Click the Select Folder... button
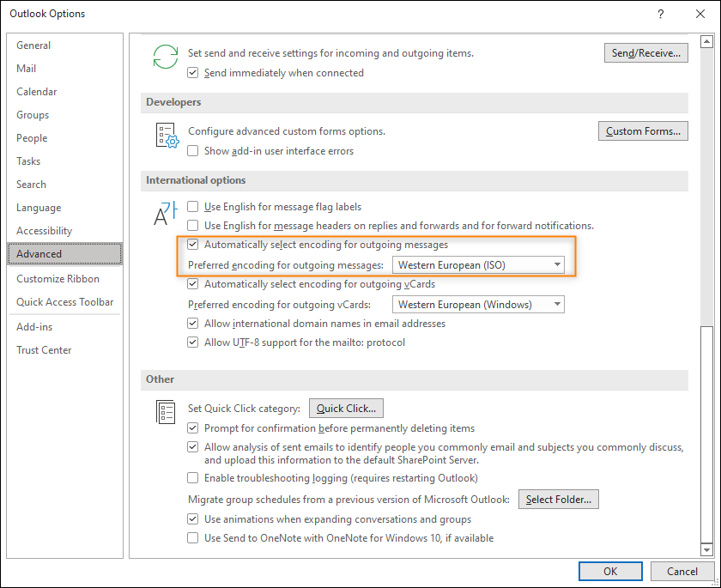The width and height of the screenshot is (721, 588). point(559,500)
